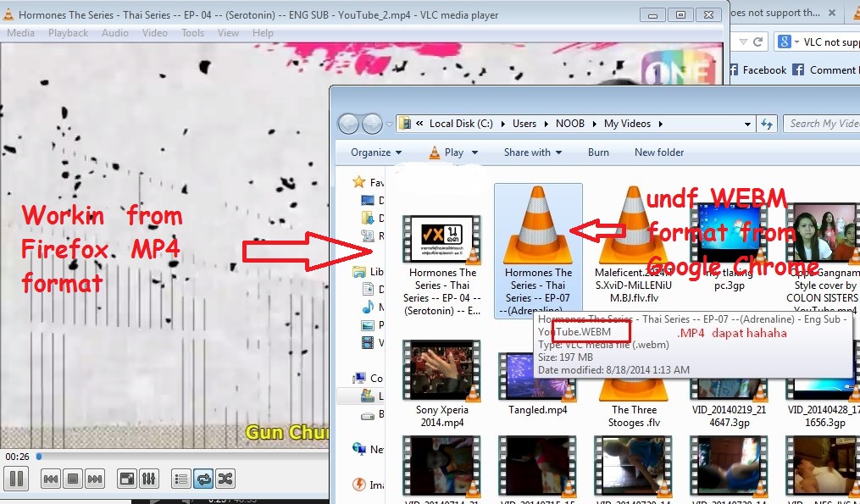Viewport: 860px width, 504px height.
Task: Open the Facebook bookmark in browser
Action: [x=759, y=69]
